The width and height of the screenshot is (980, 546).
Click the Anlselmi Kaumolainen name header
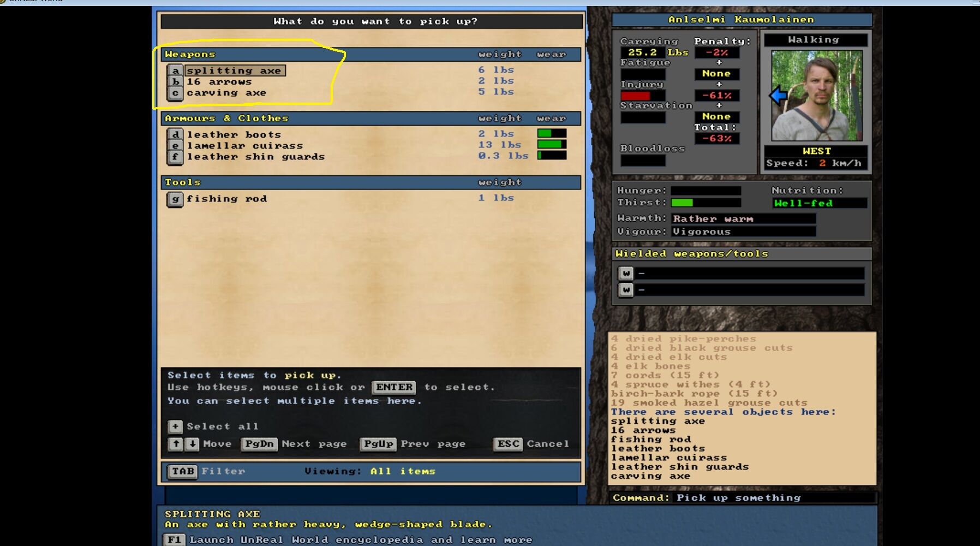[742, 20]
